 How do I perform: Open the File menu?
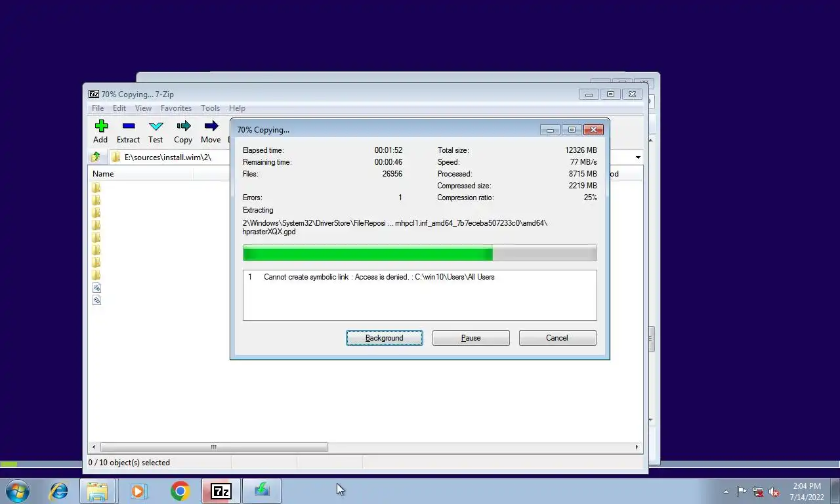click(x=98, y=108)
